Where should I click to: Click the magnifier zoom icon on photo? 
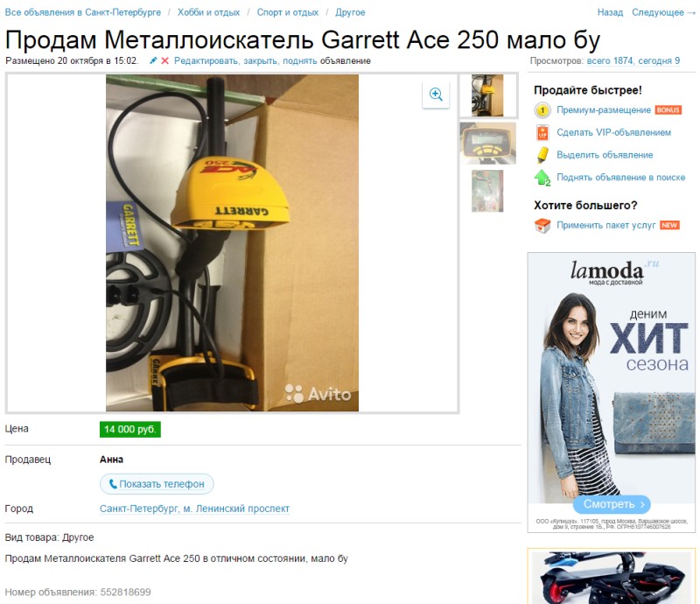[x=436, y=95]
